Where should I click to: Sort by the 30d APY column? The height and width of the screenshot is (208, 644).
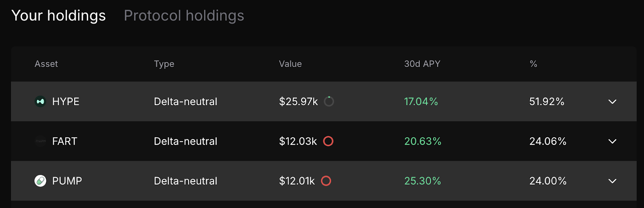pyautogui.click(x=422, y=64)
